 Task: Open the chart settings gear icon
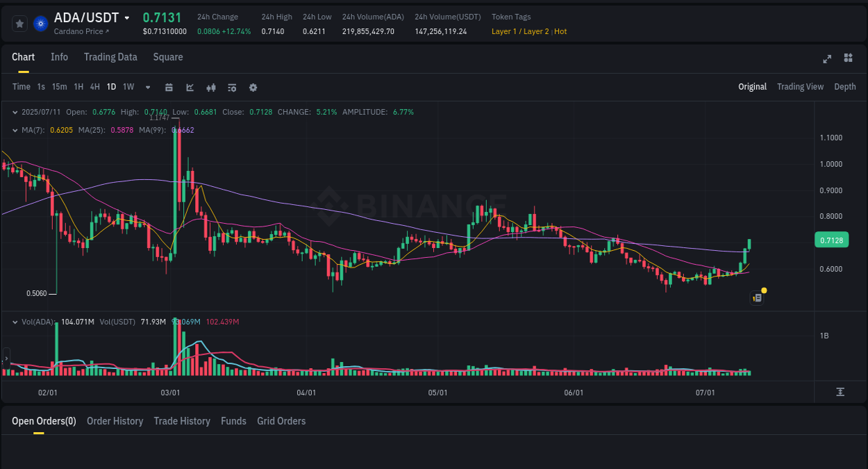253,88
